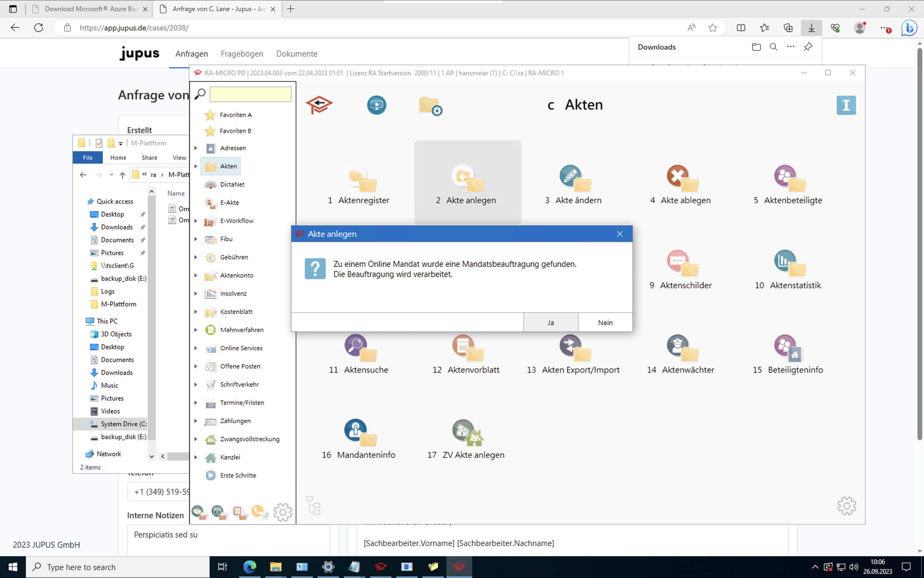Screen dimensions: 924x578
Task: Open the File tab in File Explorer
Action: click(88, 158)
